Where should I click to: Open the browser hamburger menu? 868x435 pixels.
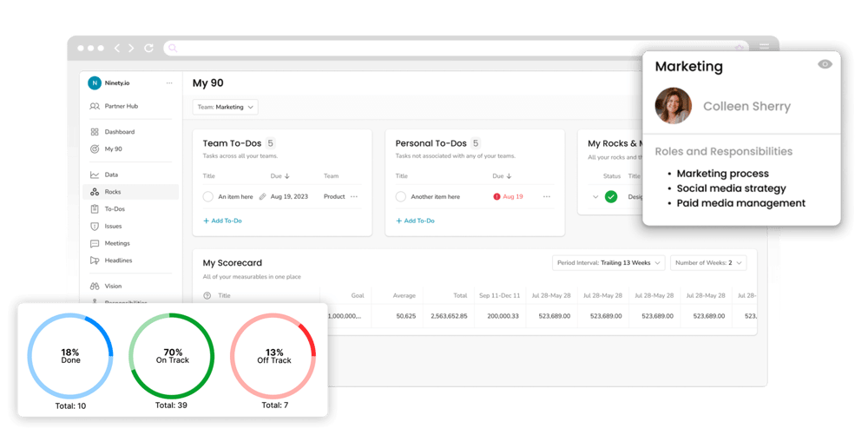pos(764,47)
